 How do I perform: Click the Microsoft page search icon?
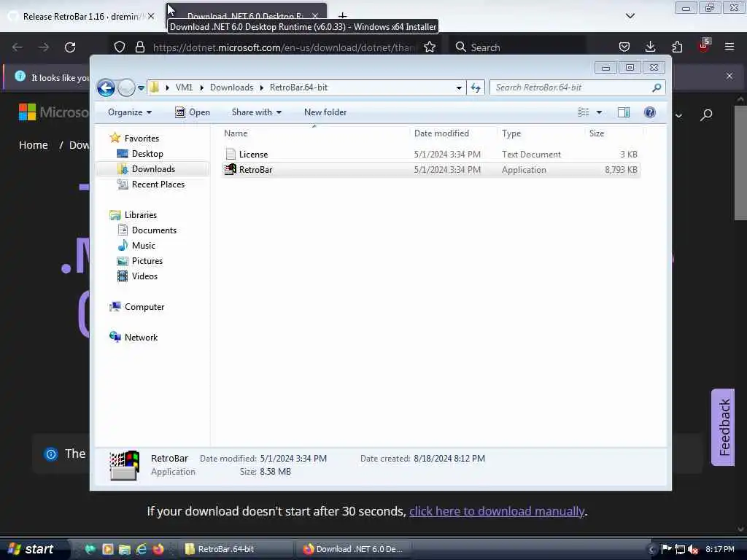[706, 114]
